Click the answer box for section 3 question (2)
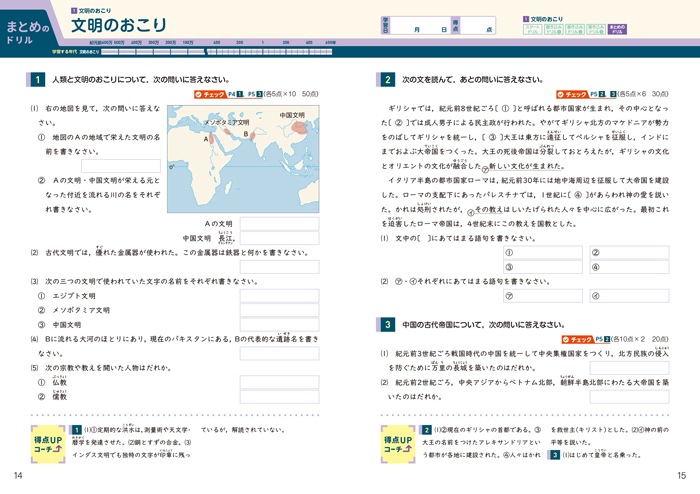The image size is (700, 494). point(629,397)
